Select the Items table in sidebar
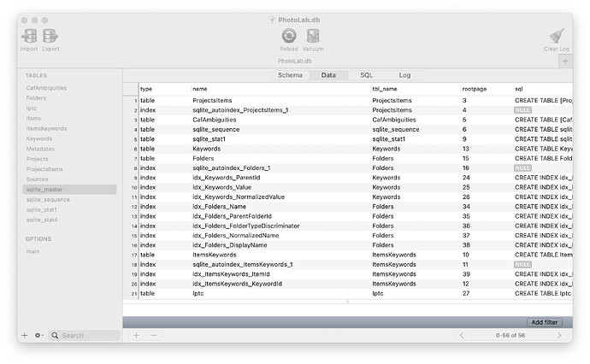This screenshot has width=590, height=364. pos(33,119)
